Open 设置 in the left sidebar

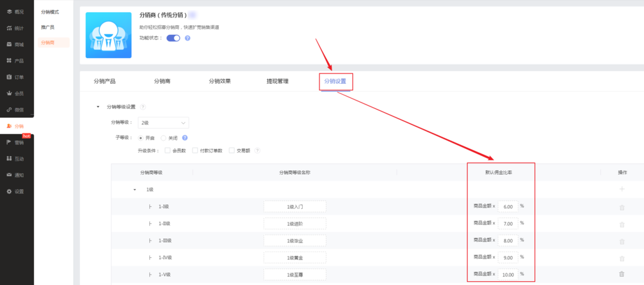click(15, 192)
